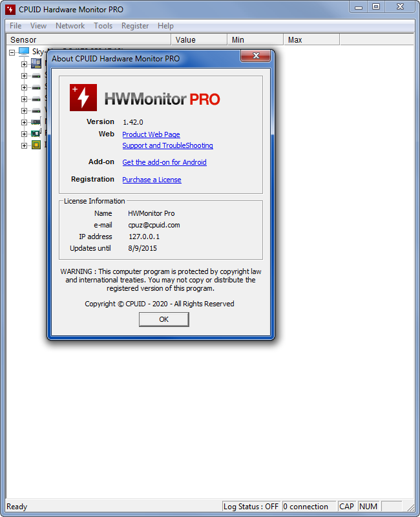Click the CAP indicator in the status bar
The image size is (420, 517).
click(x=346, y=507)
